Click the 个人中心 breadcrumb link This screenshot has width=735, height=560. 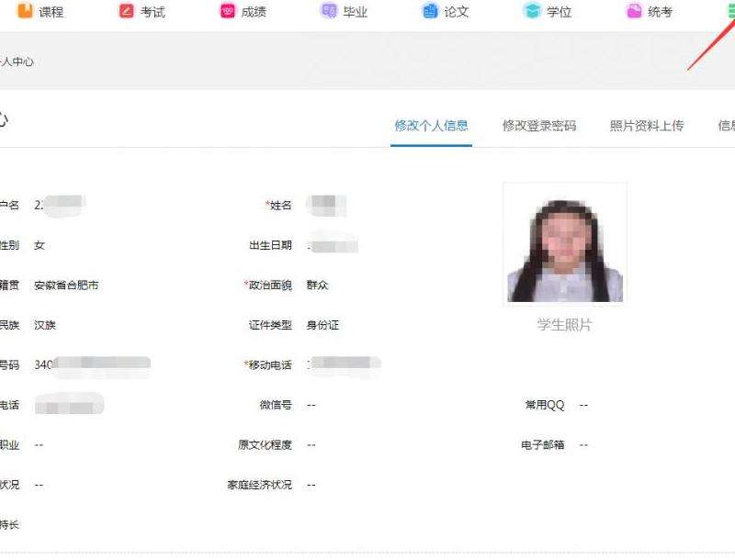tap(17, 62)
